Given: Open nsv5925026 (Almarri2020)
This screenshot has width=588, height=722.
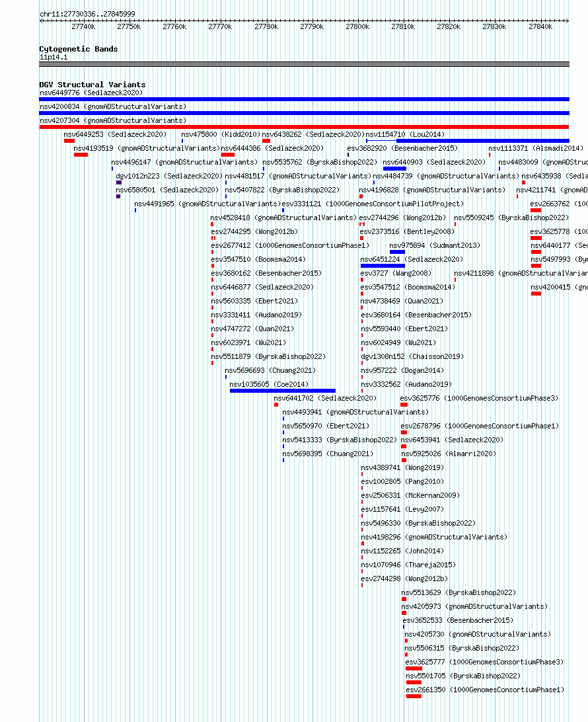Looking at the screenshot, I should [449, 453].
